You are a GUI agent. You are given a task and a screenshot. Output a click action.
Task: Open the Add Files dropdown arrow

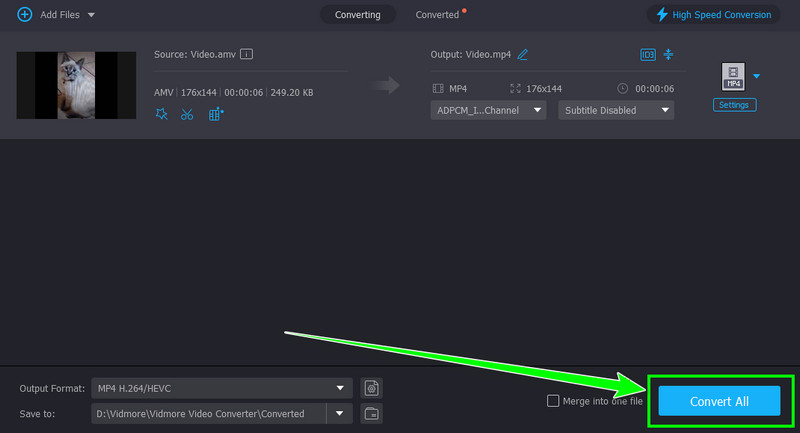tap(92, 15)
